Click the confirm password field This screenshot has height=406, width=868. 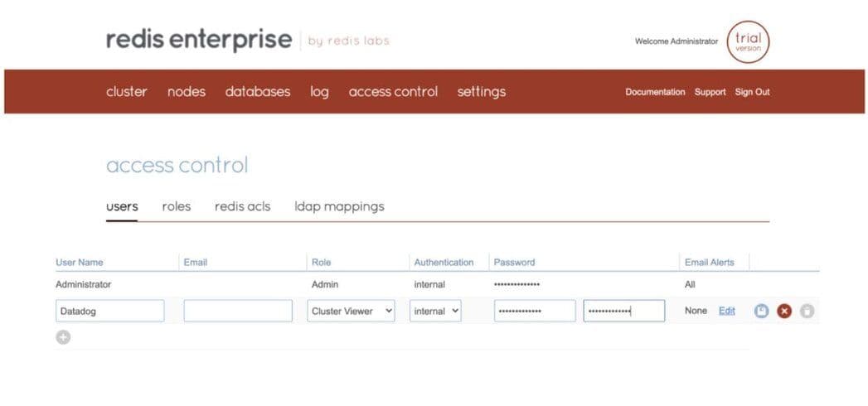[x=623, y=312]
